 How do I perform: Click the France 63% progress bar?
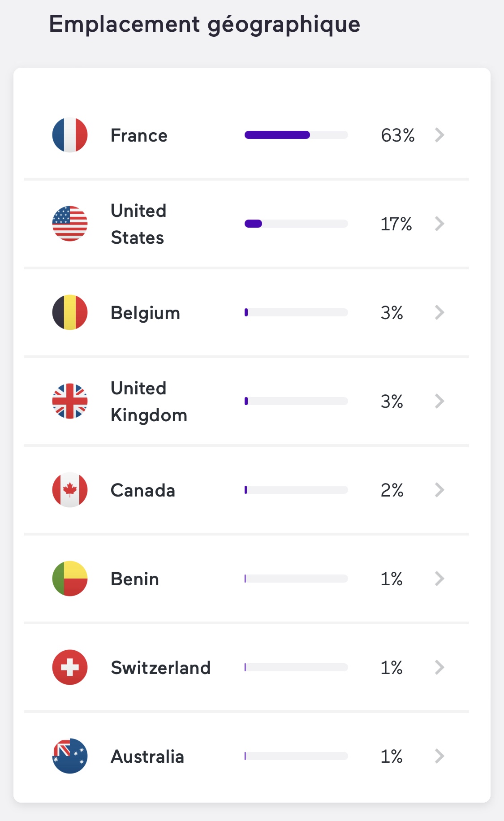(296, 135)
